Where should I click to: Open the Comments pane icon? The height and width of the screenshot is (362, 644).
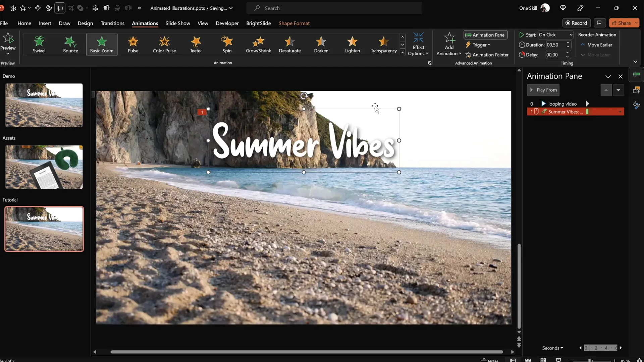click(599, 23)
